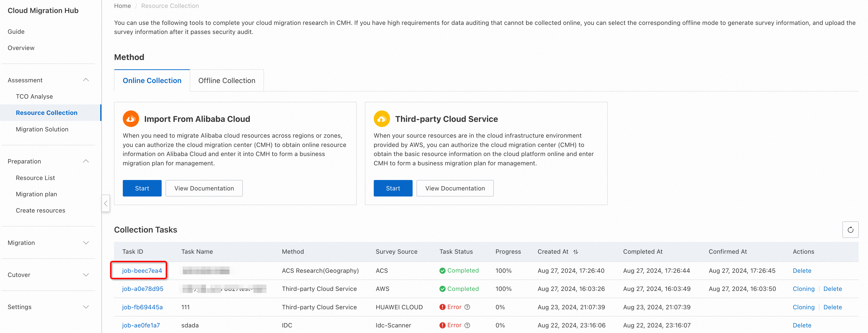
Task: Click the Resource Collection breadcrumb text
Action: click(x=170, y=6)
